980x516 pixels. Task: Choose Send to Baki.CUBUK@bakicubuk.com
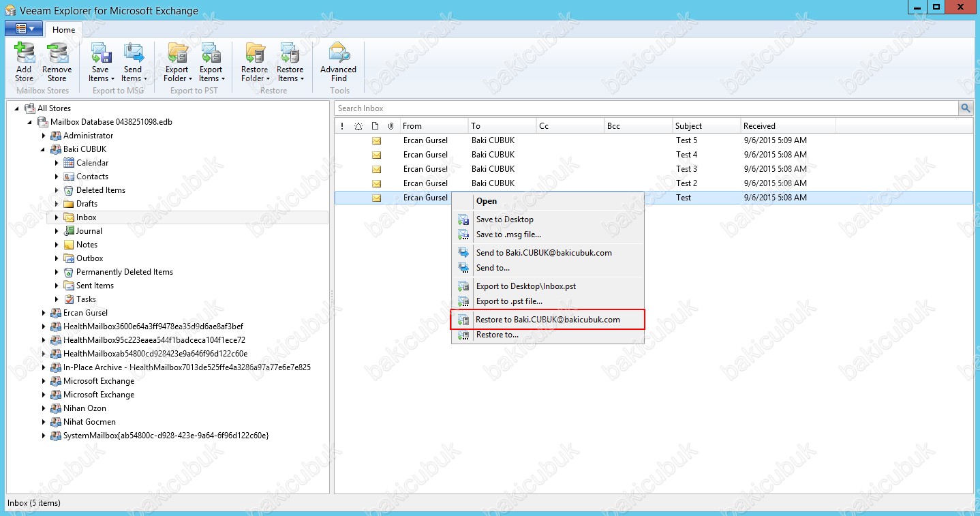point(548,253)
